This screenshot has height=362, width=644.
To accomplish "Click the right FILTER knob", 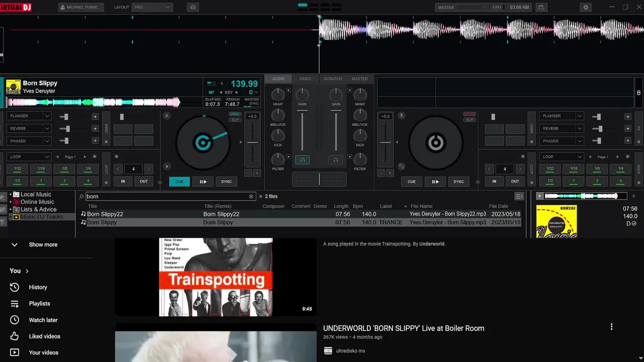I will pyautogui.click(x=360, y=160).
